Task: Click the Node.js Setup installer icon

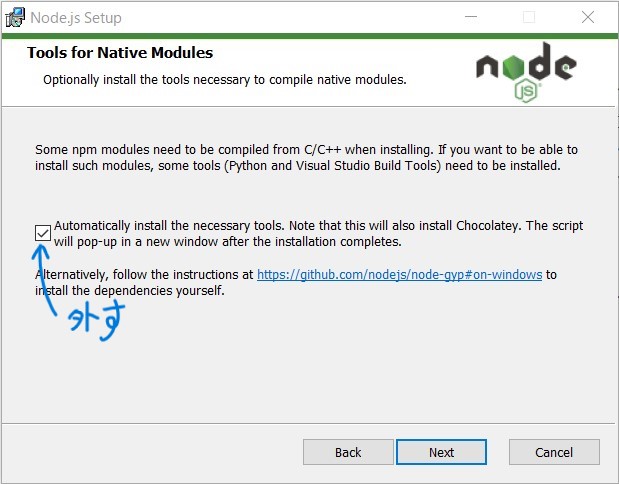Action: point(15,17)
